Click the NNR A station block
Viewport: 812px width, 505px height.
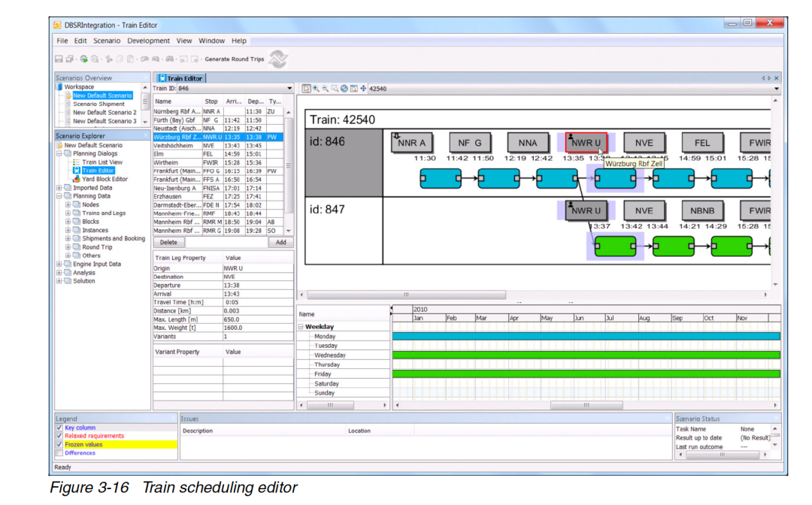[x=412, y=143]
